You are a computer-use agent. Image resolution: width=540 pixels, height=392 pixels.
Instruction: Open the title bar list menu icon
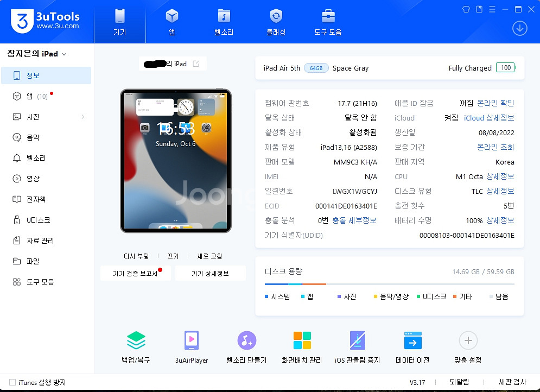[492, 9]
